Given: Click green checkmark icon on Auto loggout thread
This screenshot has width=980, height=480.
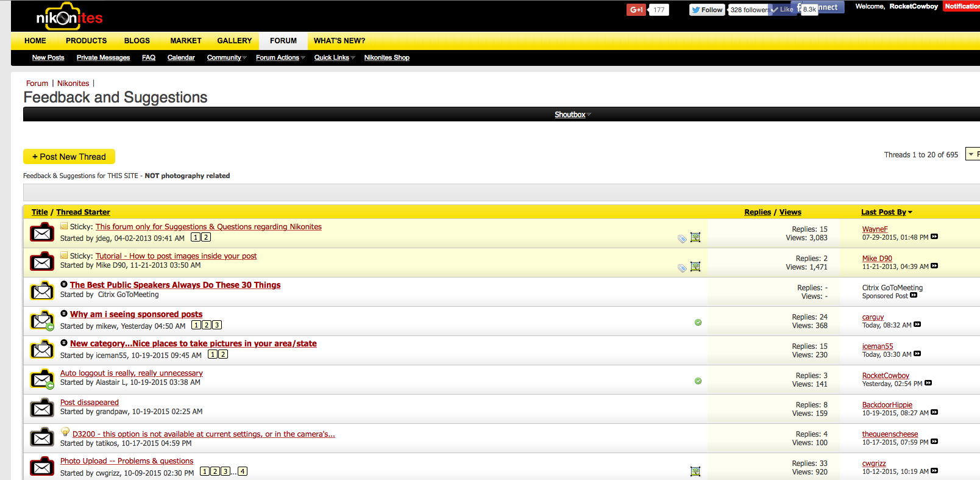Looking at the screenshot, I should point(698,381).
